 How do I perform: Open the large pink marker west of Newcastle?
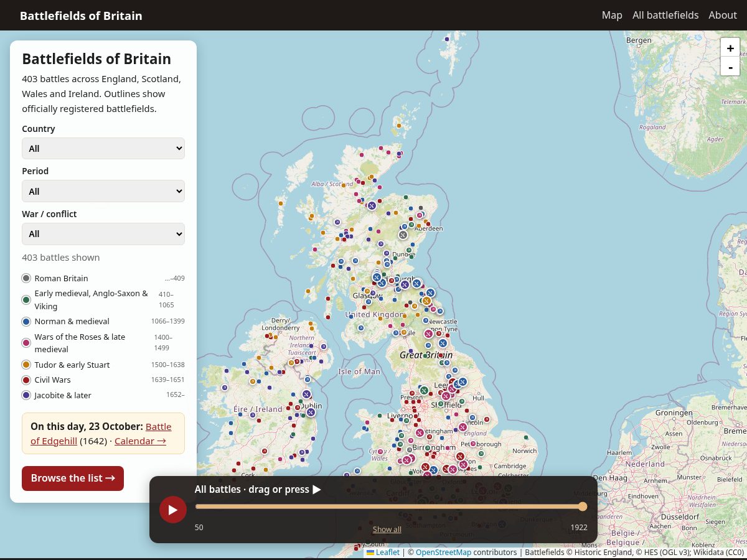pos(428,334)
